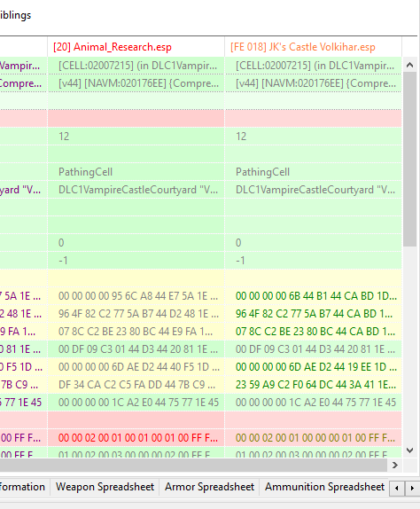The image size is (420, 509).
Task: Click the vertical scrollbar up arrow
Action: point(409,65)
